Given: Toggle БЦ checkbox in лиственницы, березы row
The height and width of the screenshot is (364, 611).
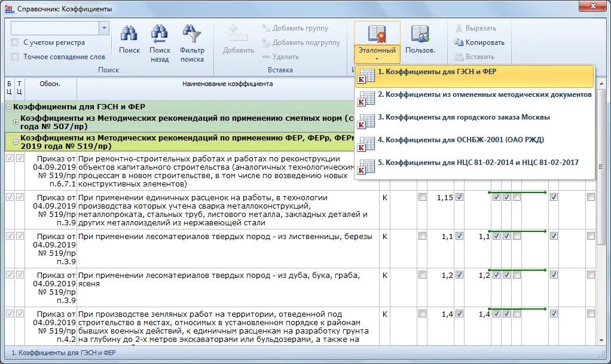Looking at the screenshot, I should pyautogui.click(x=10, y=235).
